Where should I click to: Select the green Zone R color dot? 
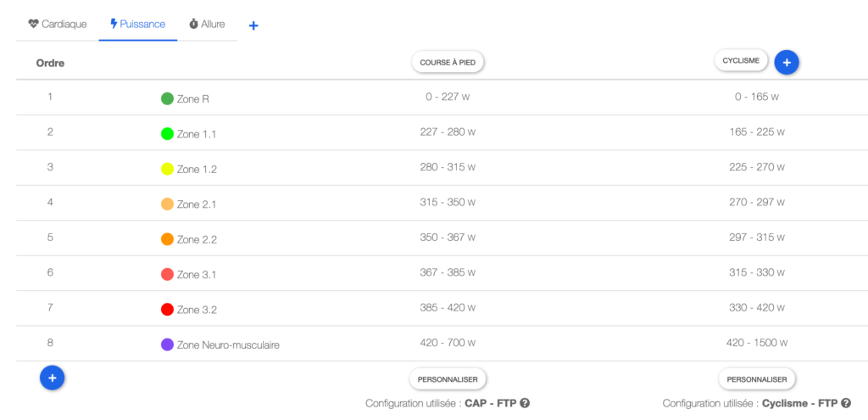167,98
